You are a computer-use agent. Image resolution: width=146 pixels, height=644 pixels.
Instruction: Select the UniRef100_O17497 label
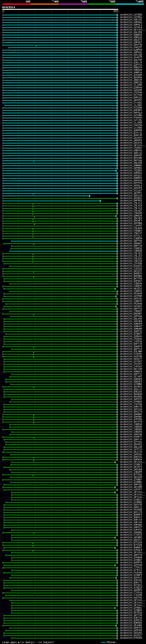click(131, 377)
